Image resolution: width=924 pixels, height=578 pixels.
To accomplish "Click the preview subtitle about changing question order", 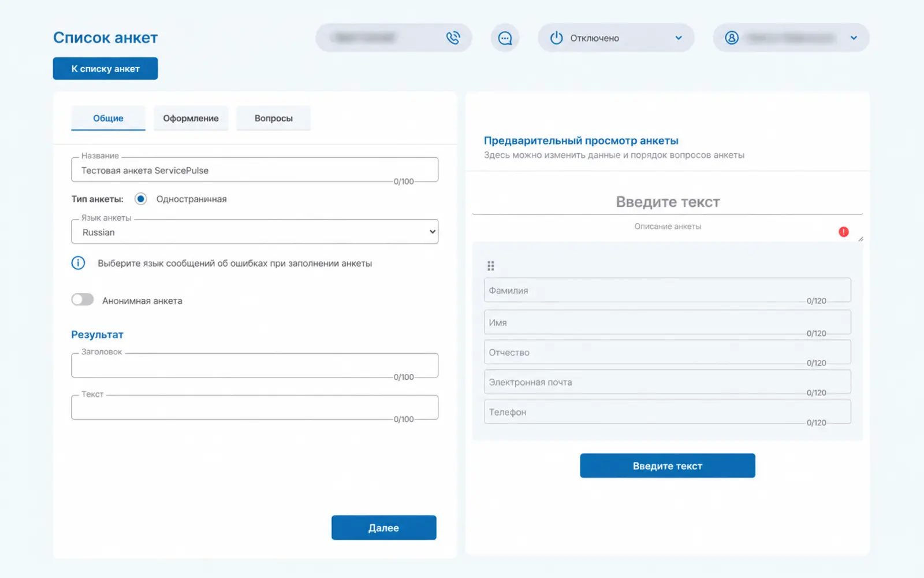I will [614, 155].
